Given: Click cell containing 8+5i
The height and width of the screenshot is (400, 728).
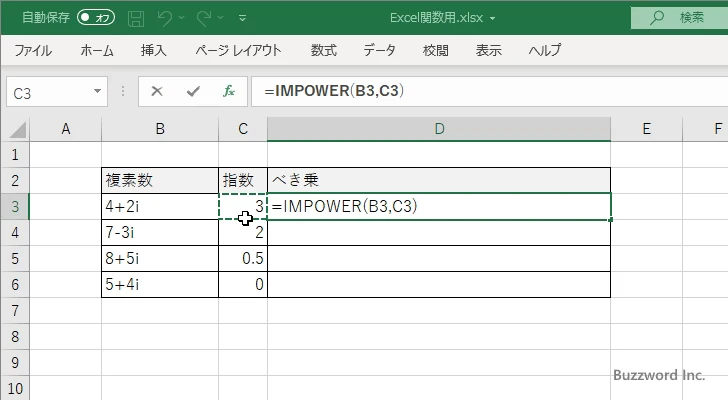Looking at the screenshot, I should pos(160,258).
